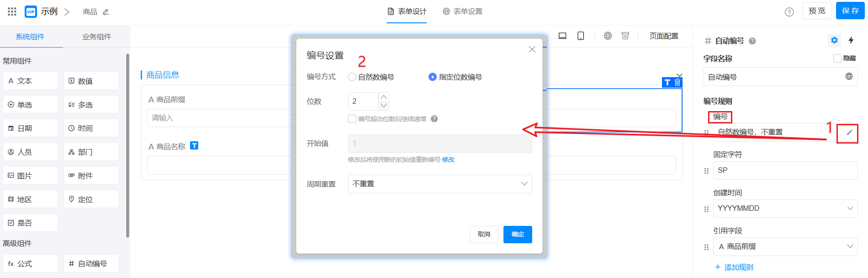Viewport: 868px width, 278px height.
Task: Open the 表单设置 tab
Action: pyautogui.click(x=462, y=11)
